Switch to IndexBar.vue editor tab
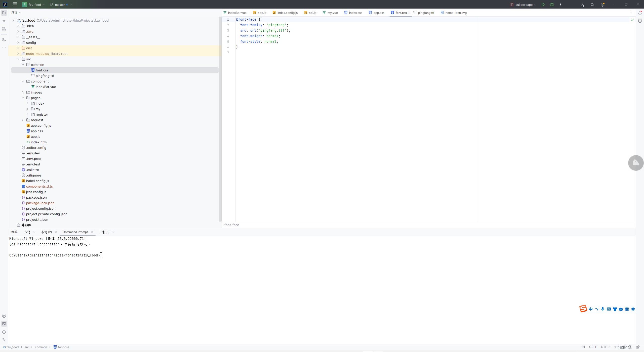 pos(235,13)
